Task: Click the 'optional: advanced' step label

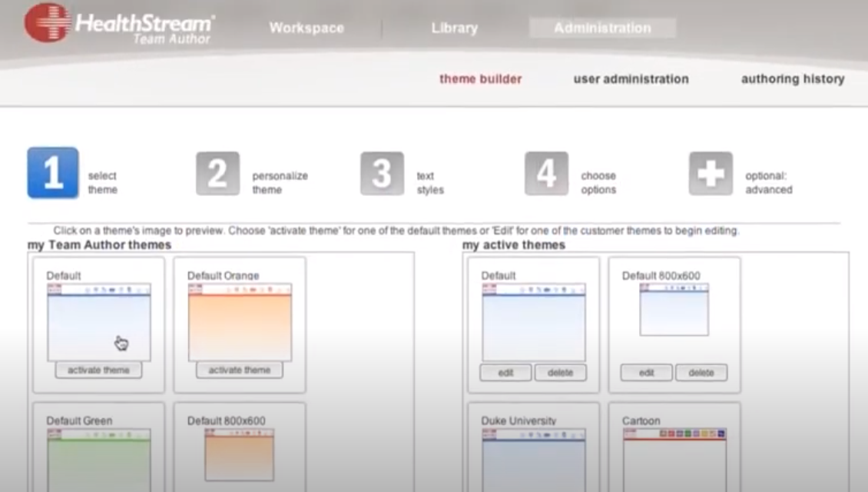Action: (x=768, y=182)
